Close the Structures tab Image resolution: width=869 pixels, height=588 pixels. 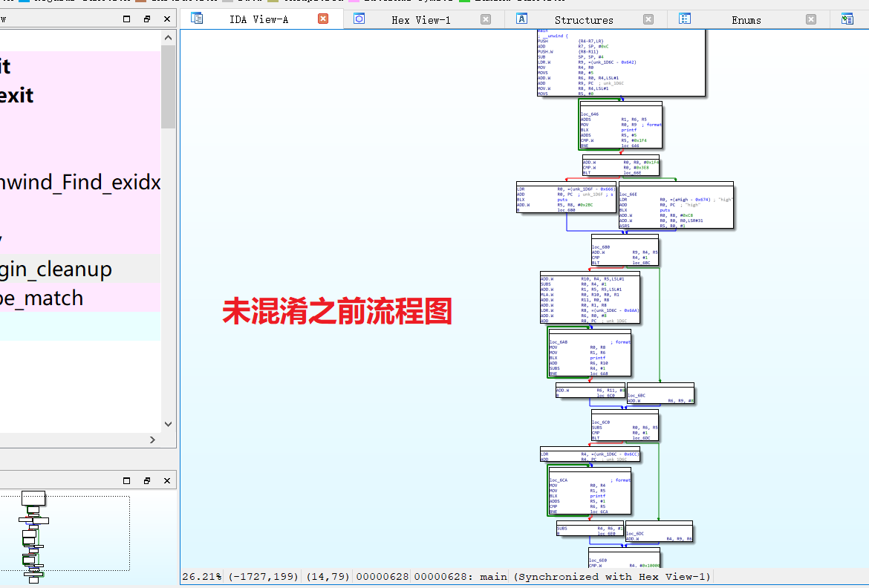[648, 19]
